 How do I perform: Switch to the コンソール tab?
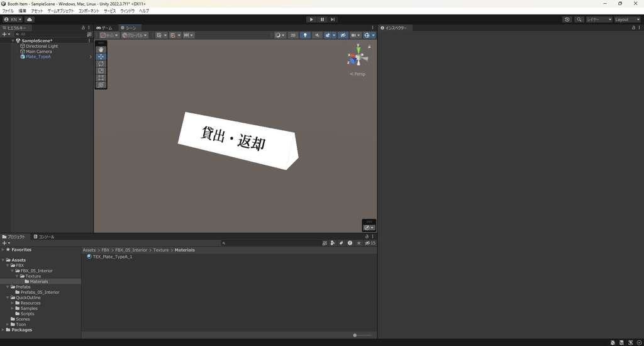[x=44, y=237]
